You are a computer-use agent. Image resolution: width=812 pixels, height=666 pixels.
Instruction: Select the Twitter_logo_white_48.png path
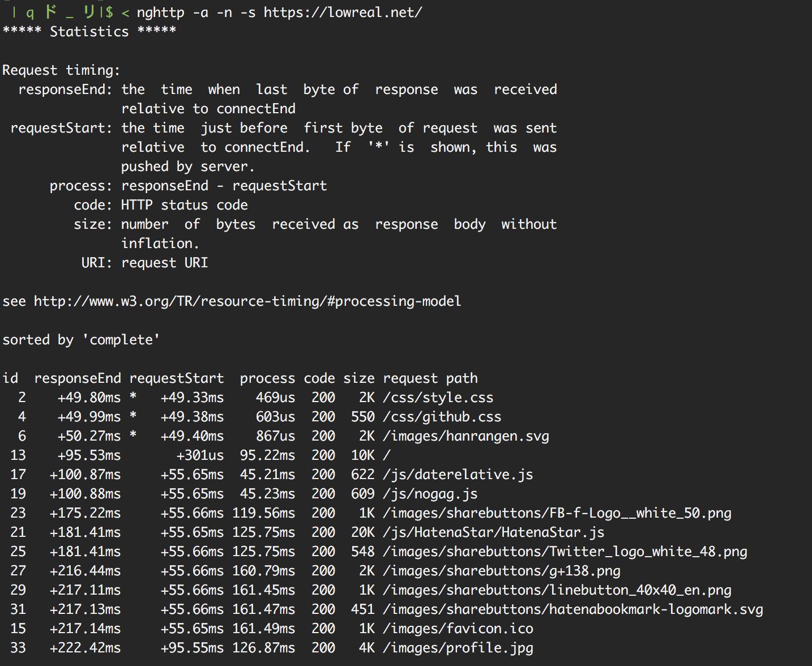(x=565, y=552)
